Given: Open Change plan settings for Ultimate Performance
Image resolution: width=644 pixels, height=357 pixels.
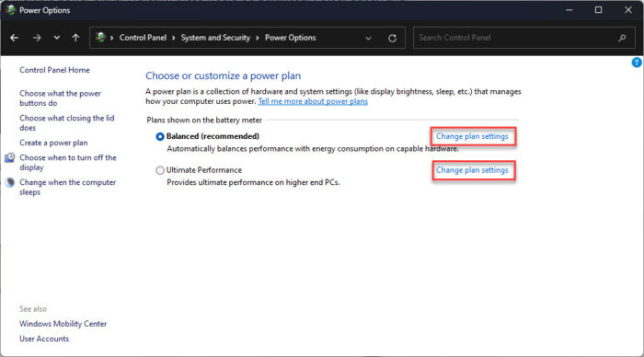Looking at the screenshot, I should (x=472, y=170).
